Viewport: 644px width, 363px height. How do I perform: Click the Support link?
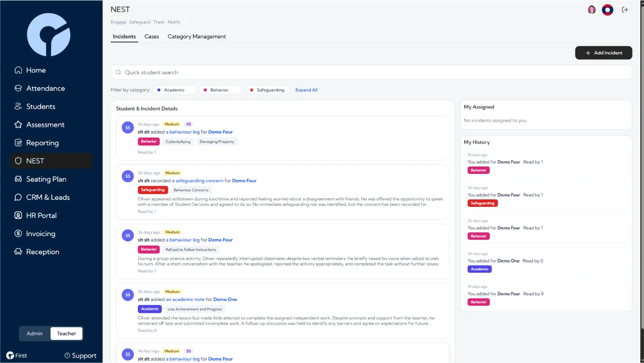coord(80,355)
